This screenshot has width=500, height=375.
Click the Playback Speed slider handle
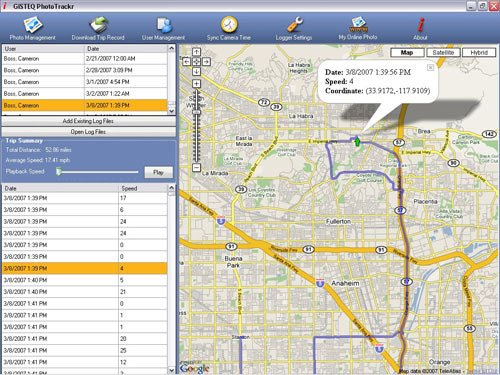59,171
